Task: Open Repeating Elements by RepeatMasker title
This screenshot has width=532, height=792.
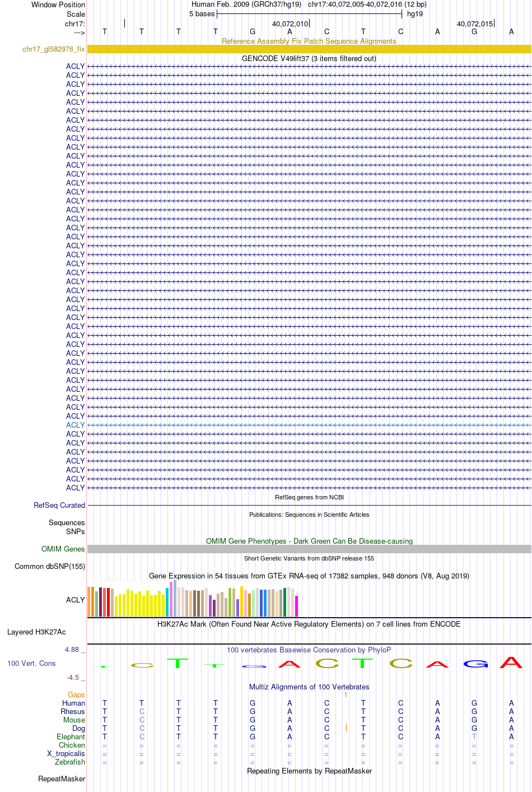Action: 309,771
